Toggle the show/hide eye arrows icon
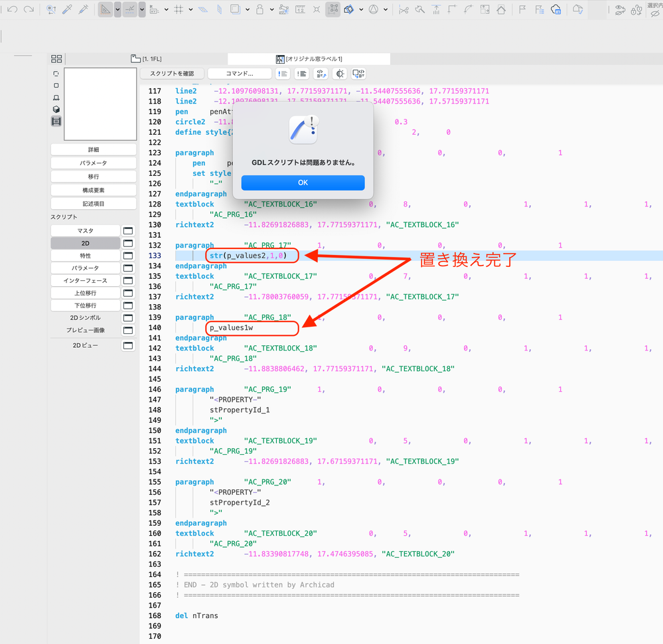 point(621,10)
